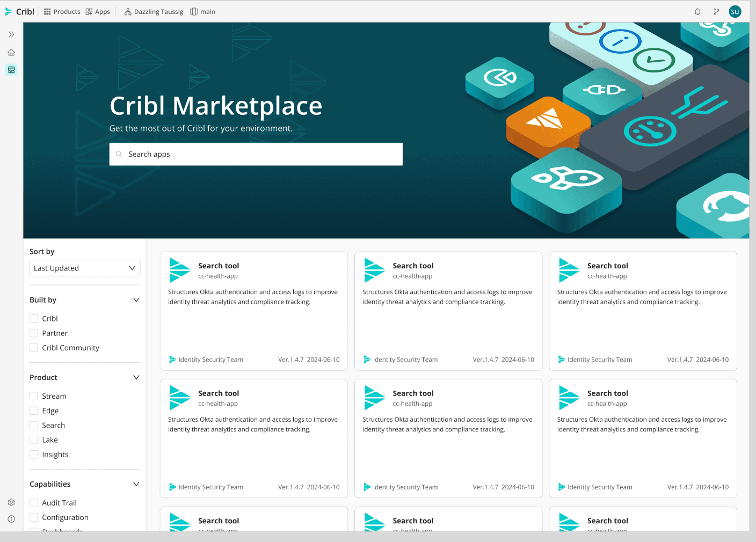
Task: Click the workspace hierarchy icon beside Dazzling Taussig
Action: (x=128, y=11)
